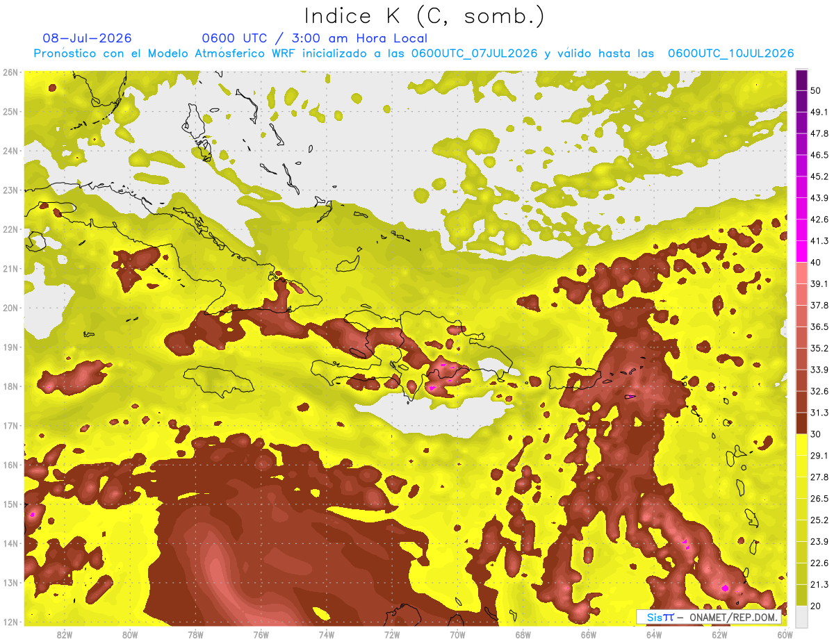Click longitude axis label "60W"

pos(785,634)
